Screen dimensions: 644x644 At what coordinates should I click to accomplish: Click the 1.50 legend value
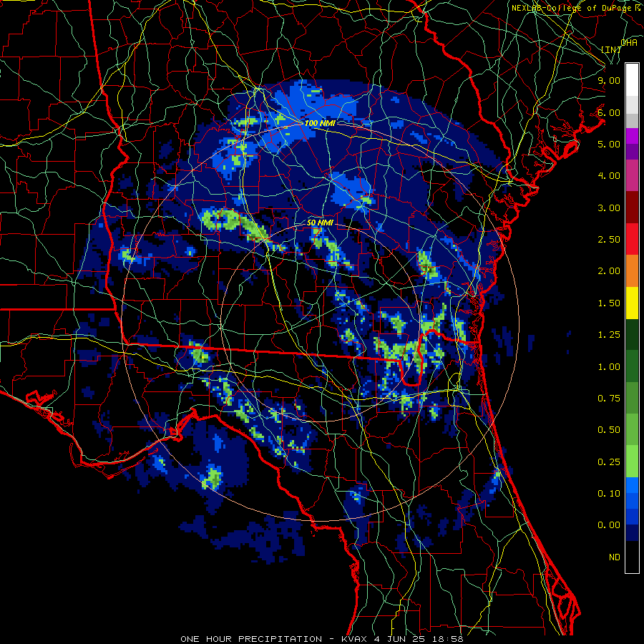pos(609,303)
